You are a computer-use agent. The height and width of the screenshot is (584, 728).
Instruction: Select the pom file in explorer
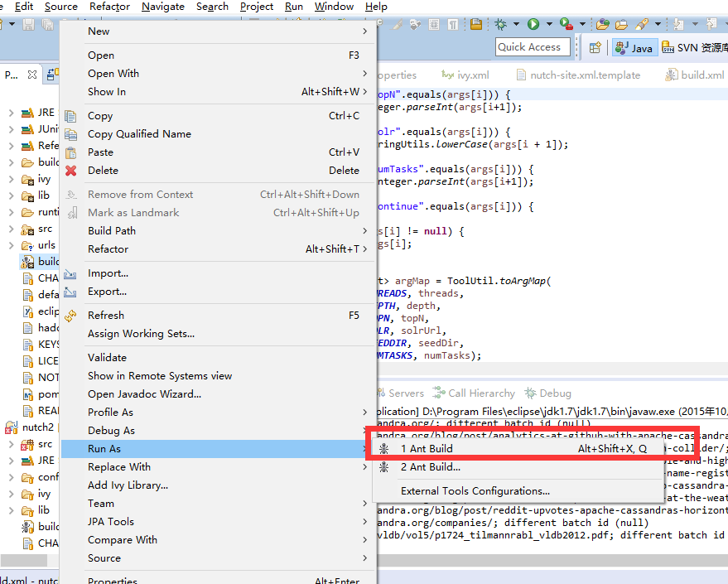coord(41,394)
